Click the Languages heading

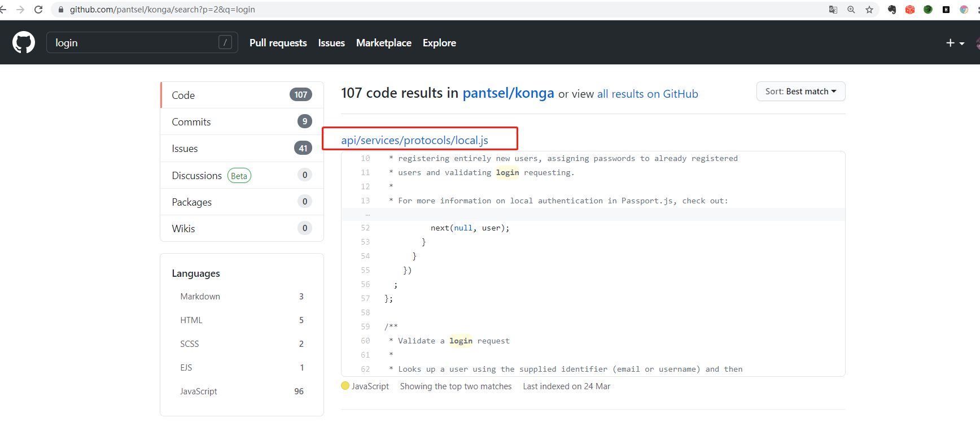tap(196, 273)
